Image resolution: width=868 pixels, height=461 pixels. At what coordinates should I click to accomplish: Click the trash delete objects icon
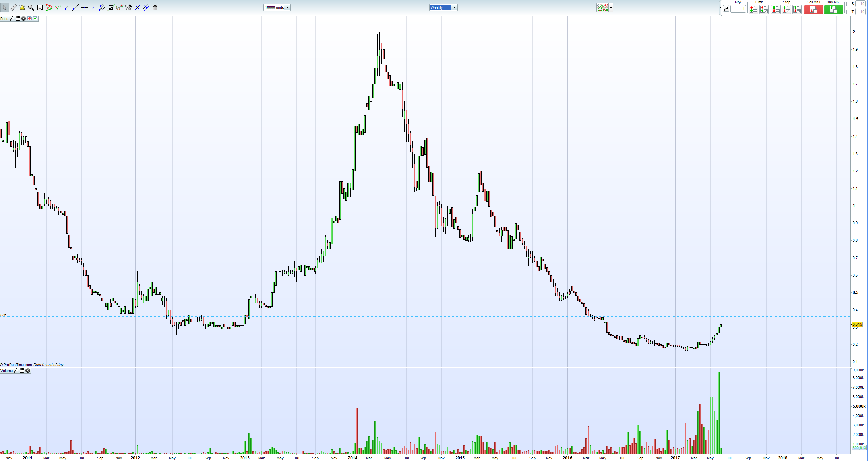[x=155, y=7]
